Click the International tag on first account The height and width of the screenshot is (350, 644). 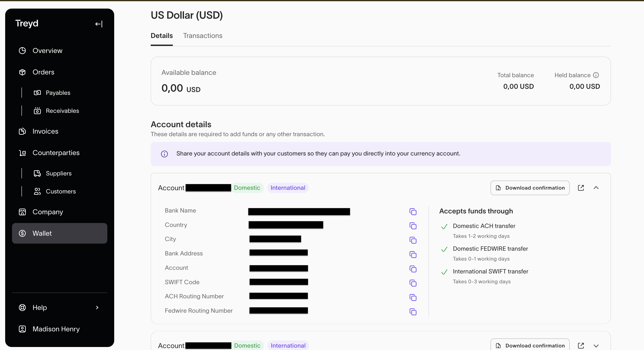[x=287, y=188]
